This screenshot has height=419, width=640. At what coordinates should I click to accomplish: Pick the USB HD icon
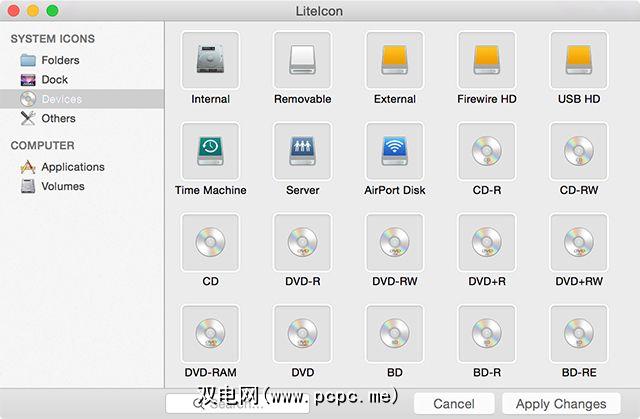579,60
